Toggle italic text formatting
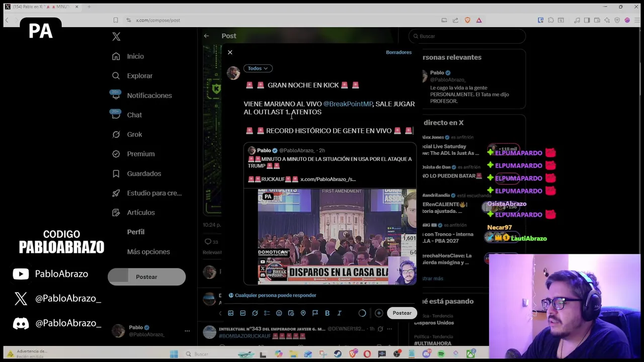 [x=339, y=313]
